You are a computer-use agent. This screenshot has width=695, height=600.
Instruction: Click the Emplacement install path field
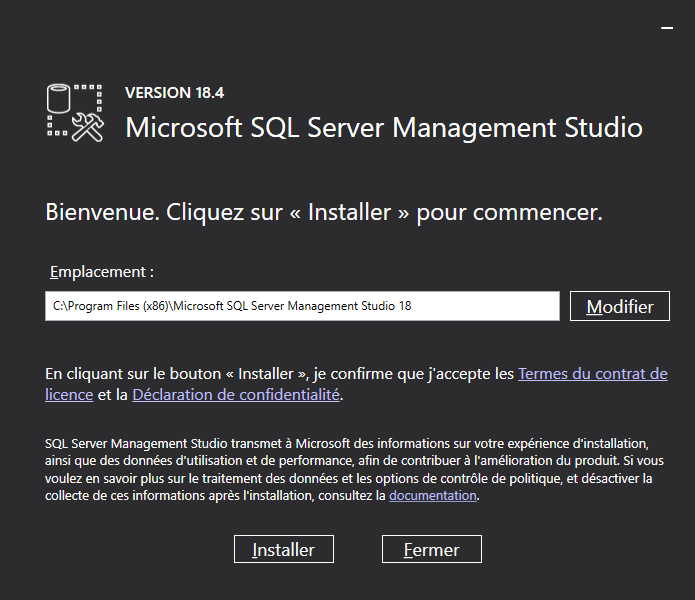(302, 306)
